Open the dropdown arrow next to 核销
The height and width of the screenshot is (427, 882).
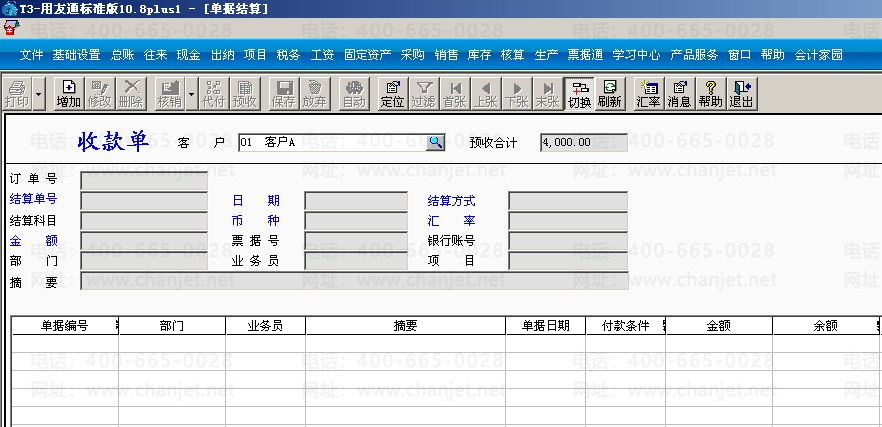[191, 93]
